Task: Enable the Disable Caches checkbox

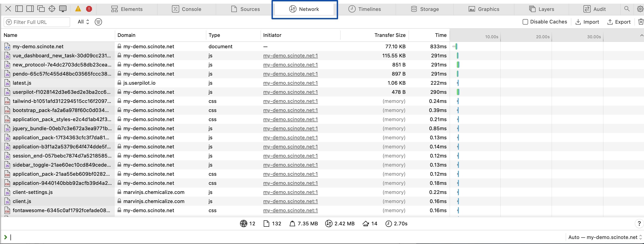Action: pyautogui.click(x=525, y=22)
